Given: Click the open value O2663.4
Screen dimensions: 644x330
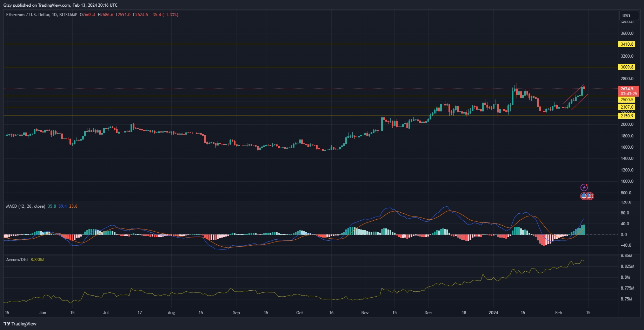Looking at the screenshot, I should [x=87, y=15].
